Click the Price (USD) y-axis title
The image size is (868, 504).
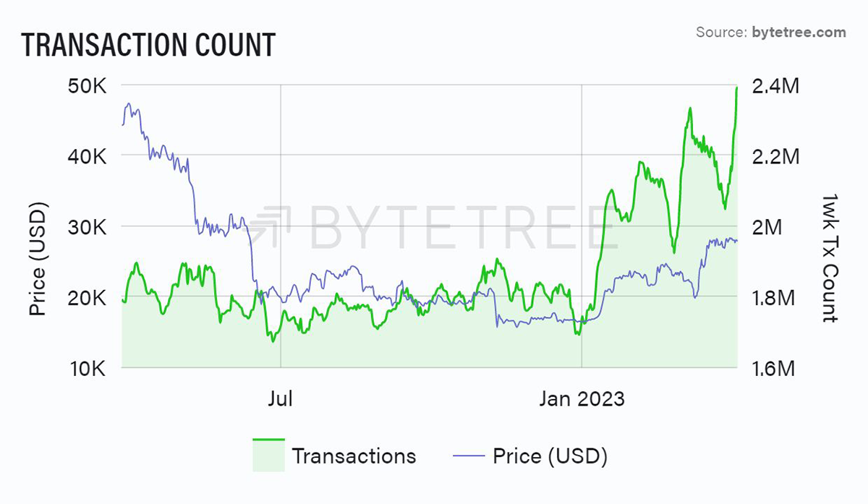tap(38, 261)
